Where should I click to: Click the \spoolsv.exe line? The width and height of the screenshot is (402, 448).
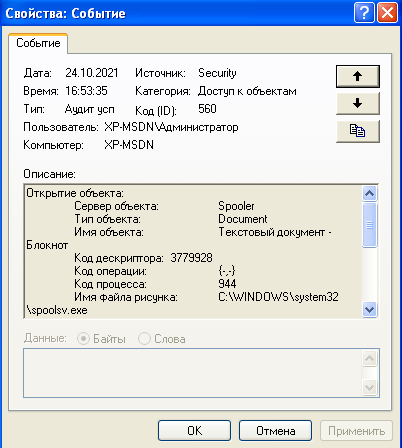coord(57,310)
